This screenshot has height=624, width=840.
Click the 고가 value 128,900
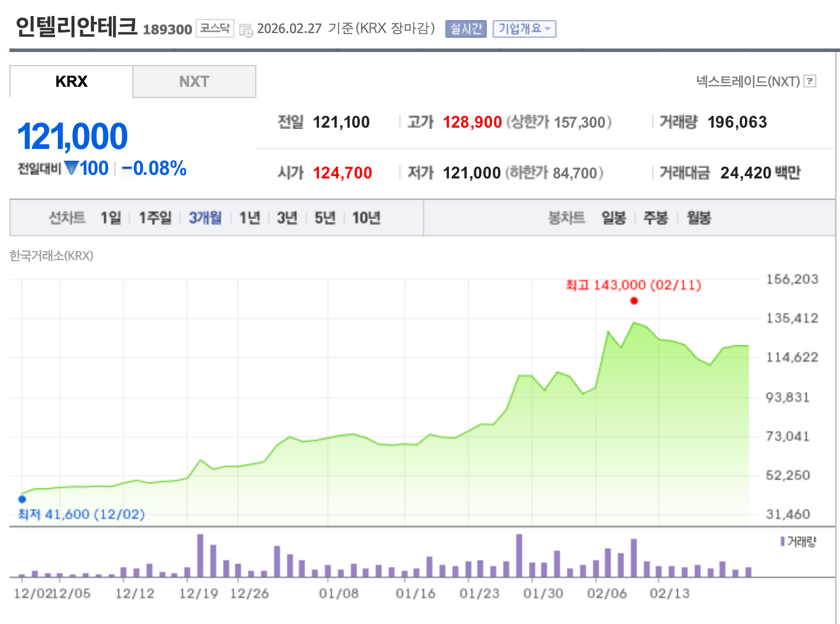tap(473, 122)
